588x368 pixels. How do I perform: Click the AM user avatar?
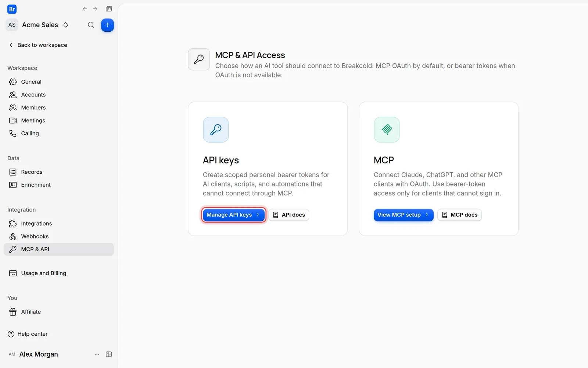(x=12, y=354)
